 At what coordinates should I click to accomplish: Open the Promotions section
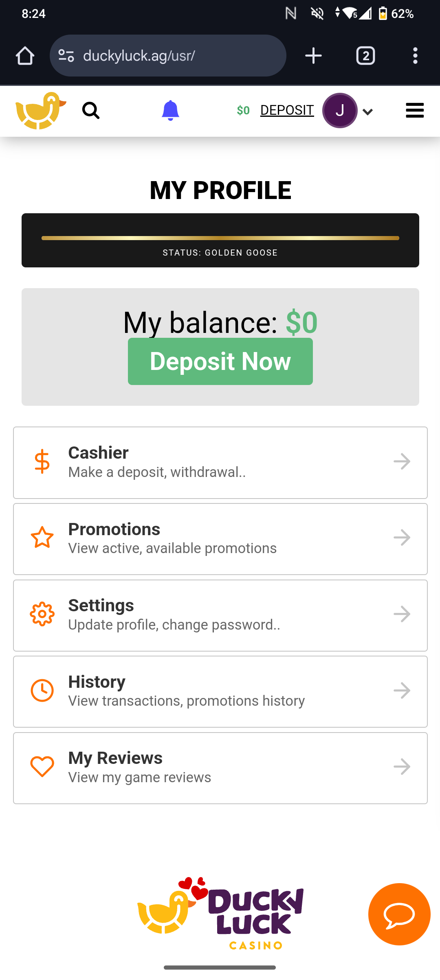pyautogui.click(x=220, y=539)
